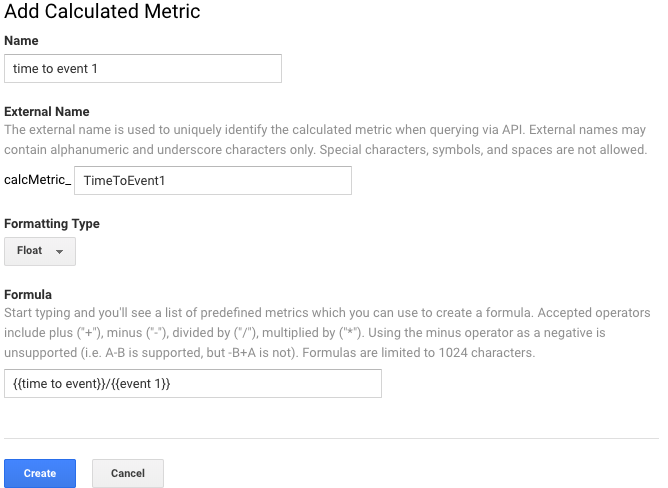Focus the calcMetric_ External Name field
This screenshot has width=668, height=488.
213,181
